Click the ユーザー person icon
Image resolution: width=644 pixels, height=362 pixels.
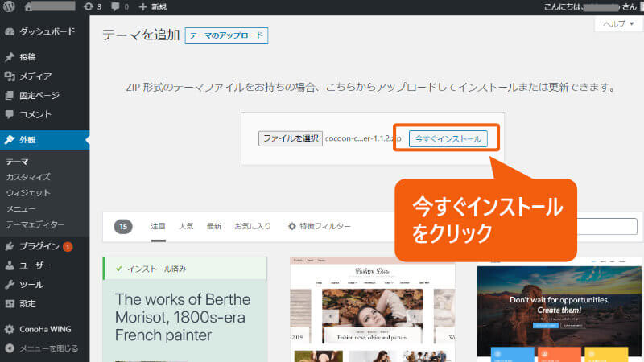click(10, 265)
